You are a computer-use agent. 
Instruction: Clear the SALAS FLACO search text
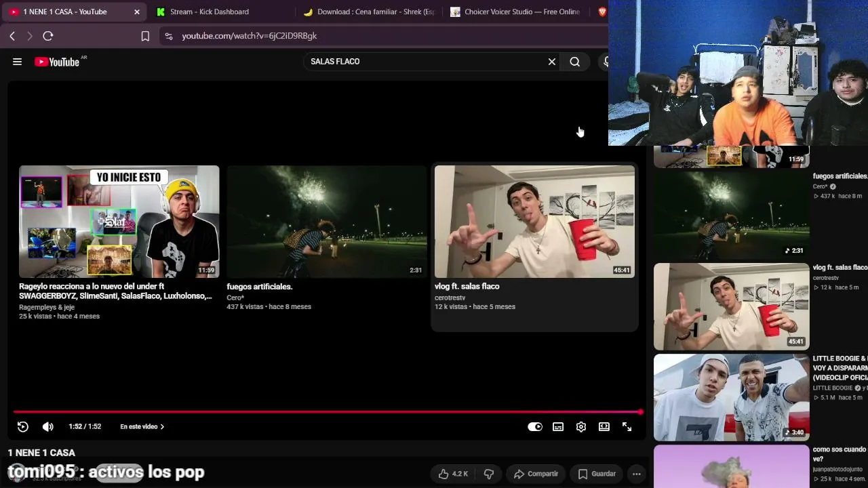(x=552, y=62)
